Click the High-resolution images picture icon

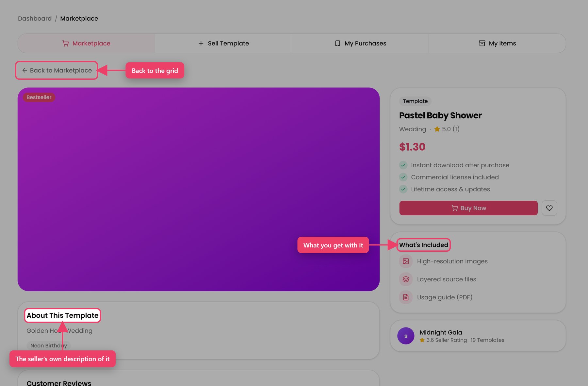click(406, 261)
